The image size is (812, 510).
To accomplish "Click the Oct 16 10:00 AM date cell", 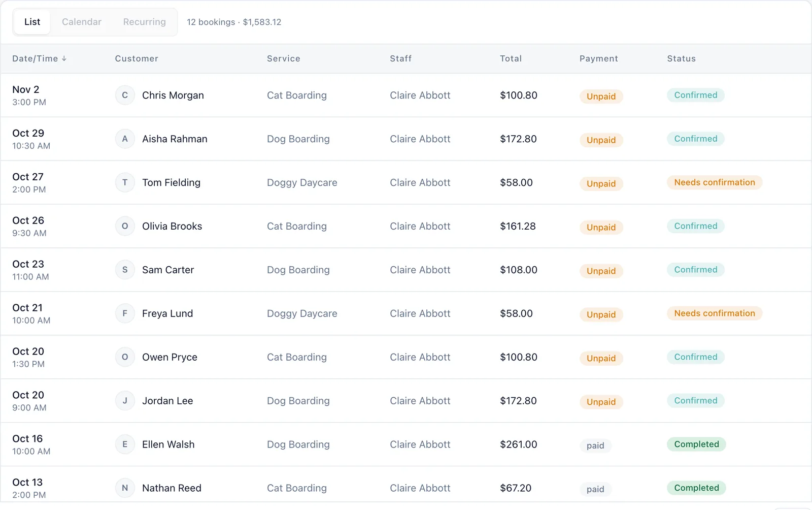I will [x=31, y=444].
